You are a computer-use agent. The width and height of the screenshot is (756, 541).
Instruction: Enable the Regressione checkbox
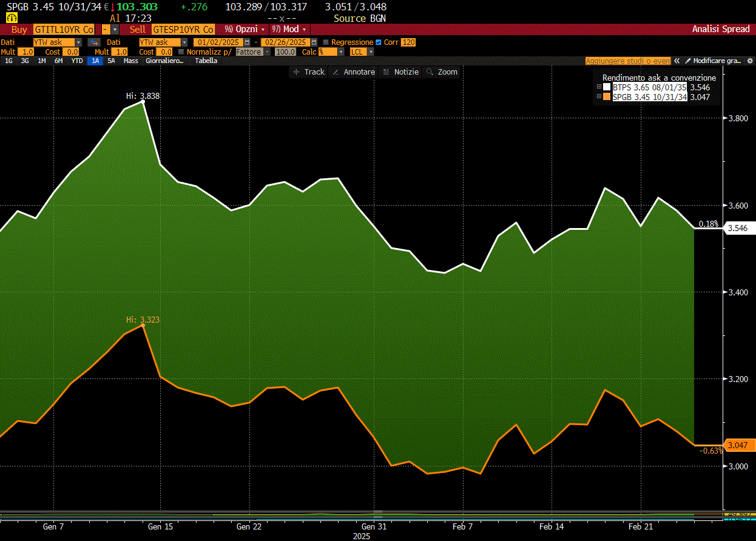tap(326, 42)
